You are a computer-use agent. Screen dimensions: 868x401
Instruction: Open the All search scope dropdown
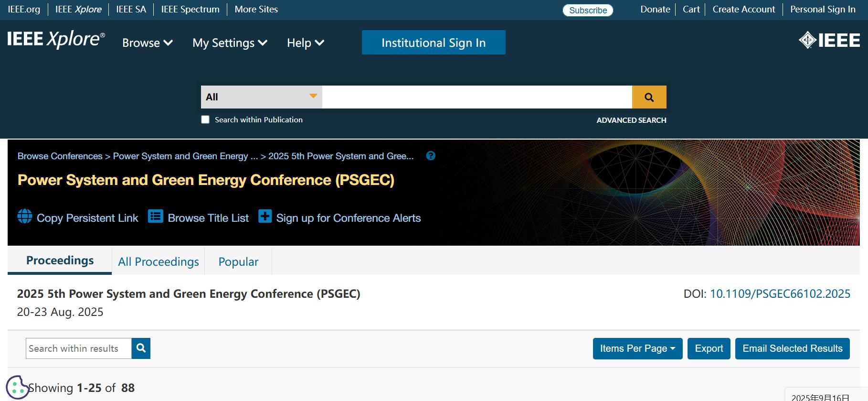pyautogui.click(x=261, y=97)
